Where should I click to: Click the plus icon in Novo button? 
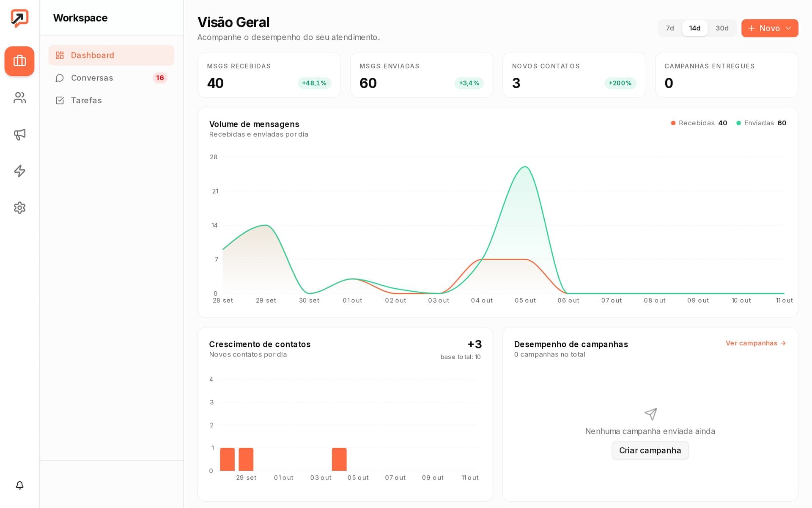752,28
